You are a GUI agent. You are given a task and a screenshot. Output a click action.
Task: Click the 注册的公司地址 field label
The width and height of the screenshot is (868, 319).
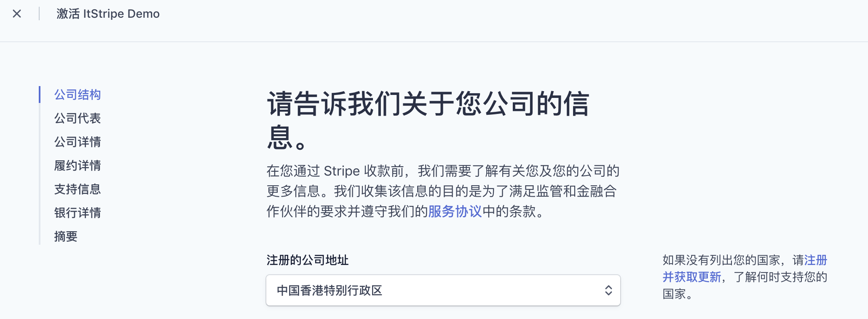(307, 260)
